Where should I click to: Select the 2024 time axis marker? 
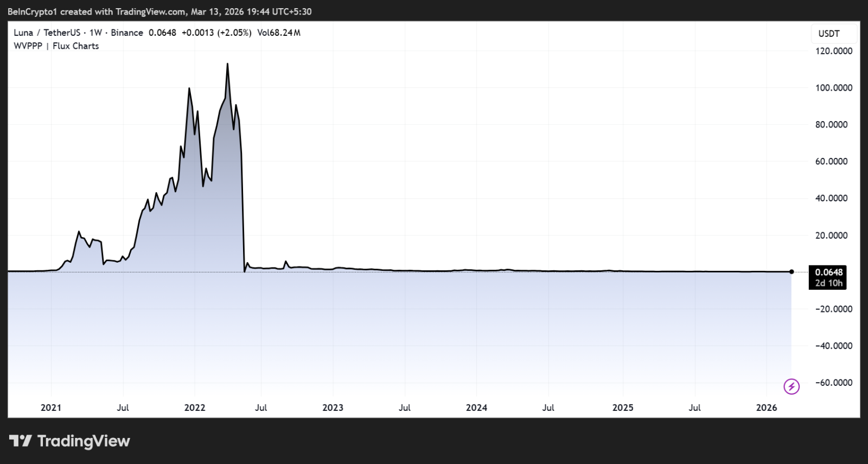pyautogui.click(x=476, y=408)
